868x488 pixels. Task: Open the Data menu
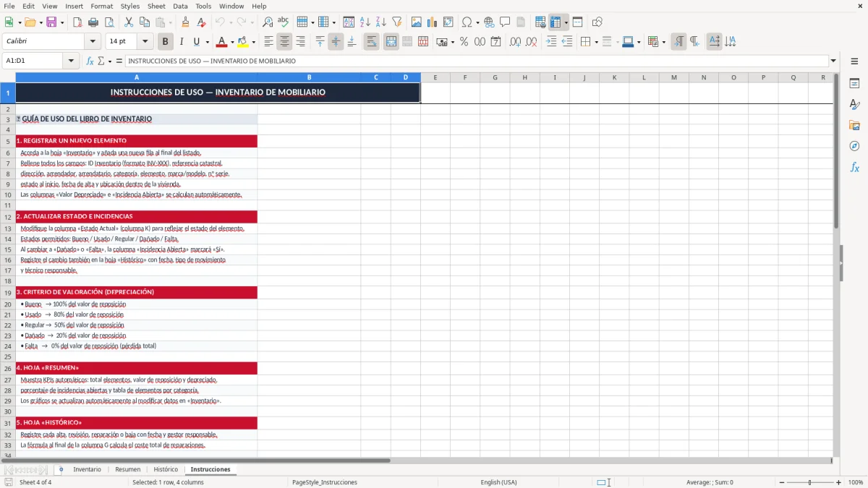click(180, 6)
